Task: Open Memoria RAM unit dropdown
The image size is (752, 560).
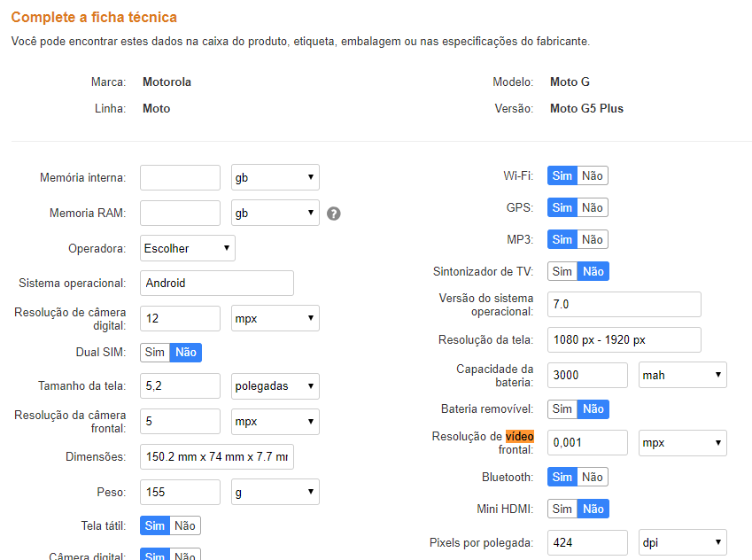Action: pos(275,213)
